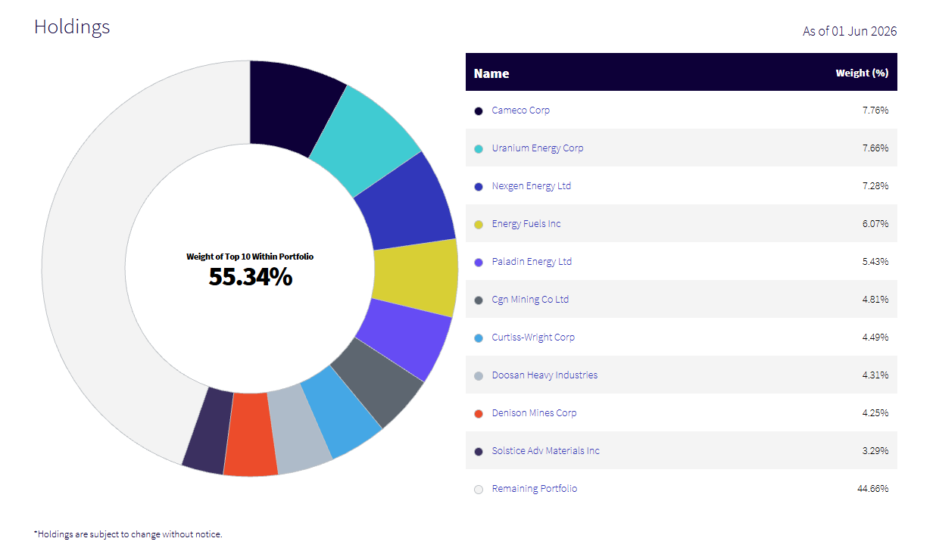Click the 44.66% remaining weight value
This screenshot has height=560, width=936.
point(873,489)
